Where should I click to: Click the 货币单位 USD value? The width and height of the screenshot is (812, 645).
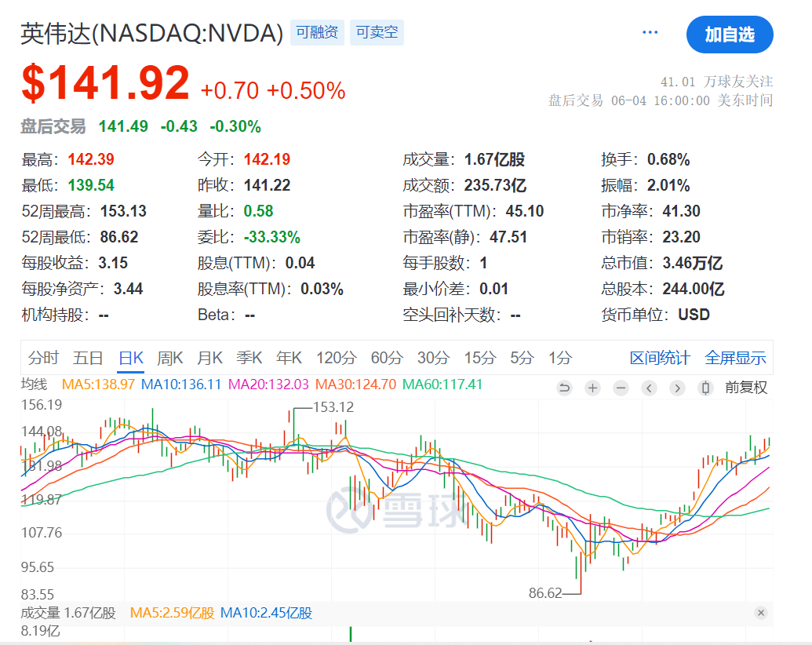694,315
